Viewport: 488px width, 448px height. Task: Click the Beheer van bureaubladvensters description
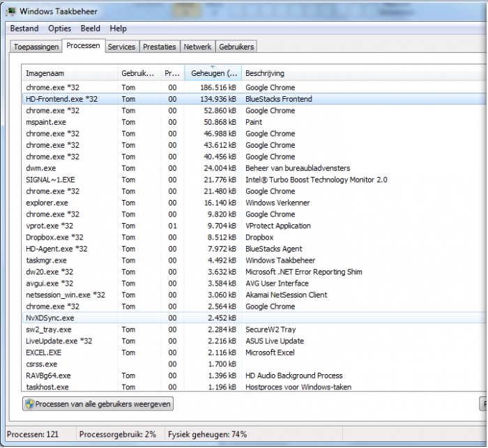click(298, 168)
